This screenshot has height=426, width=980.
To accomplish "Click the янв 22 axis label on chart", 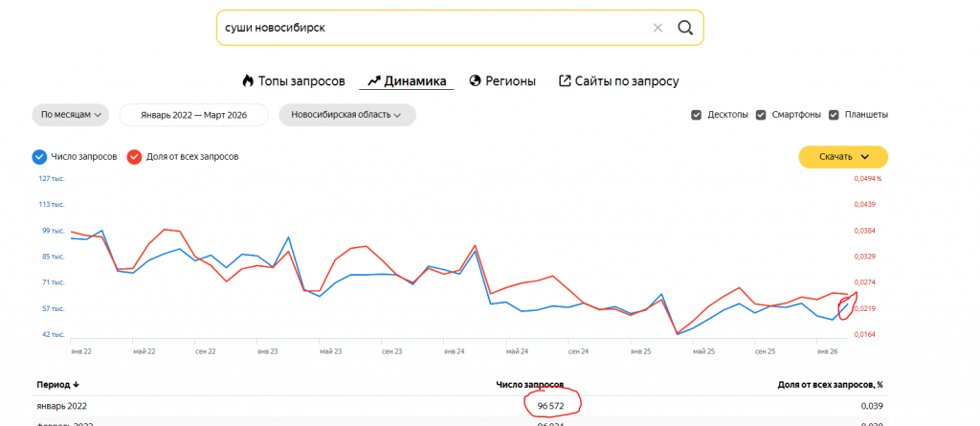I will [x=81, y=351].
